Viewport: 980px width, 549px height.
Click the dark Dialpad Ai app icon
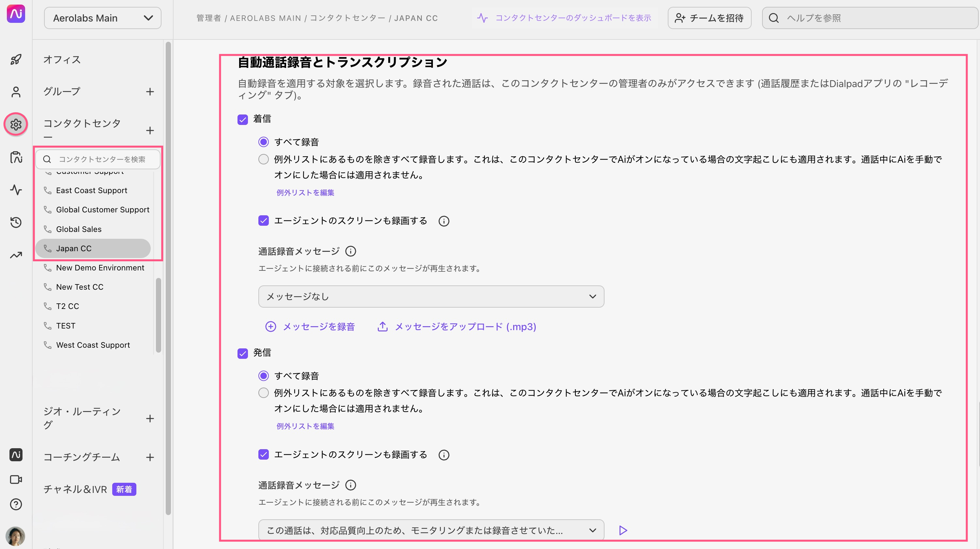[x=16, y=455]
